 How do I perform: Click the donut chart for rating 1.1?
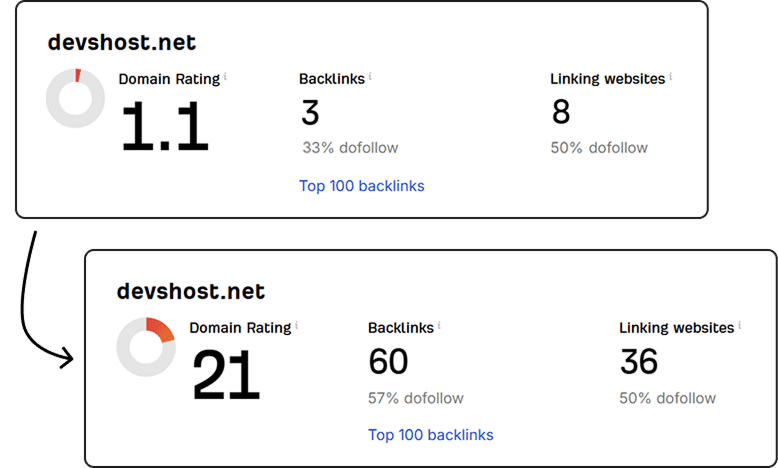pos(75,98)
